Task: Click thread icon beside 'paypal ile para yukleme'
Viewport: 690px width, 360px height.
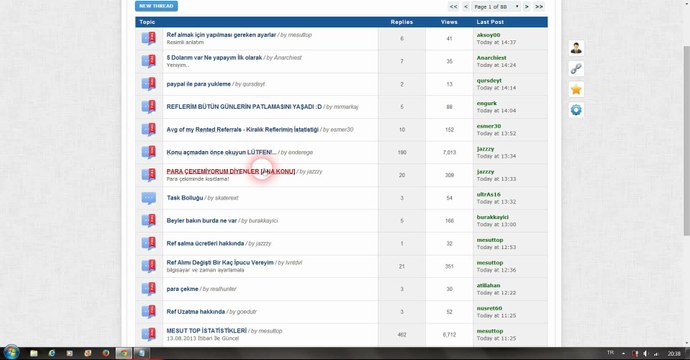Action: coord(149,84)
